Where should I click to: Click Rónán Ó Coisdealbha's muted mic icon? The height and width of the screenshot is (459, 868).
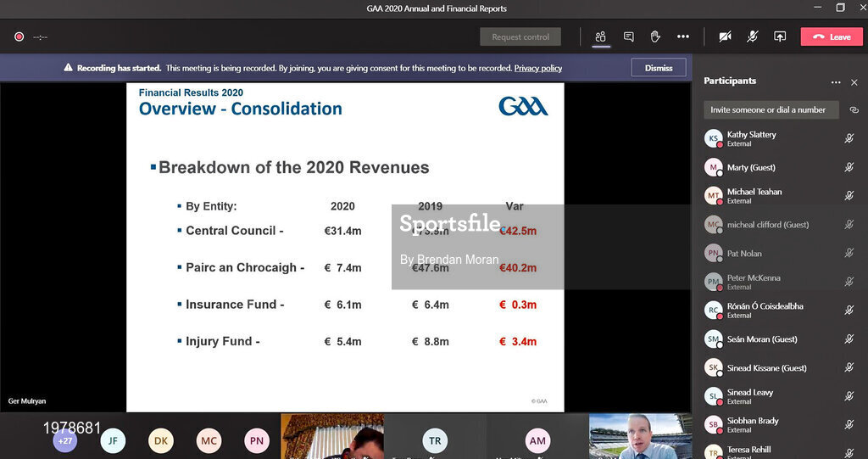pyautogui.click(x=849, y=311)
